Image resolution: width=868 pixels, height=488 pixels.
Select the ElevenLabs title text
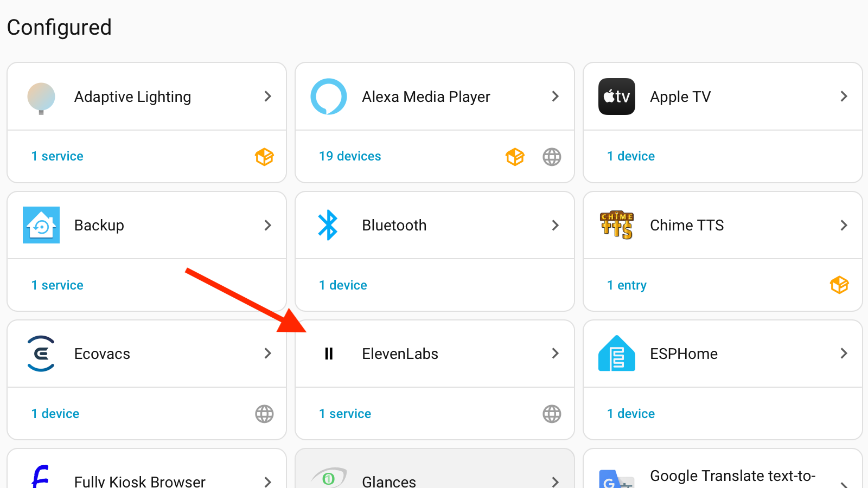click(x=400, y=354)
